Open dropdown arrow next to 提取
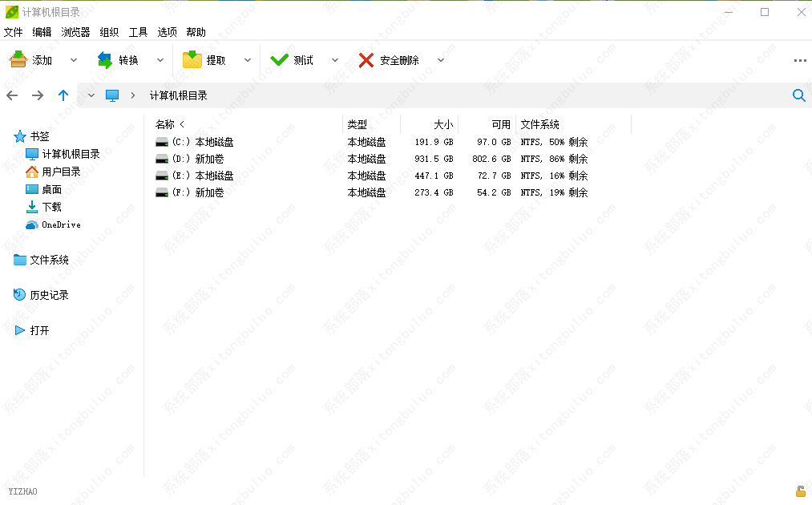 (x=248, y=60)
